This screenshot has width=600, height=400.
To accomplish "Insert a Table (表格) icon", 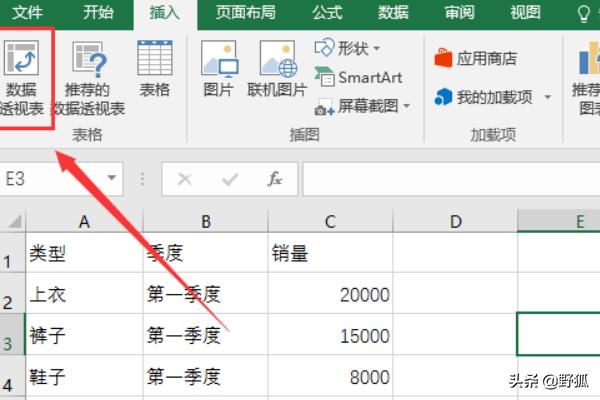I will tap(155, 58).
